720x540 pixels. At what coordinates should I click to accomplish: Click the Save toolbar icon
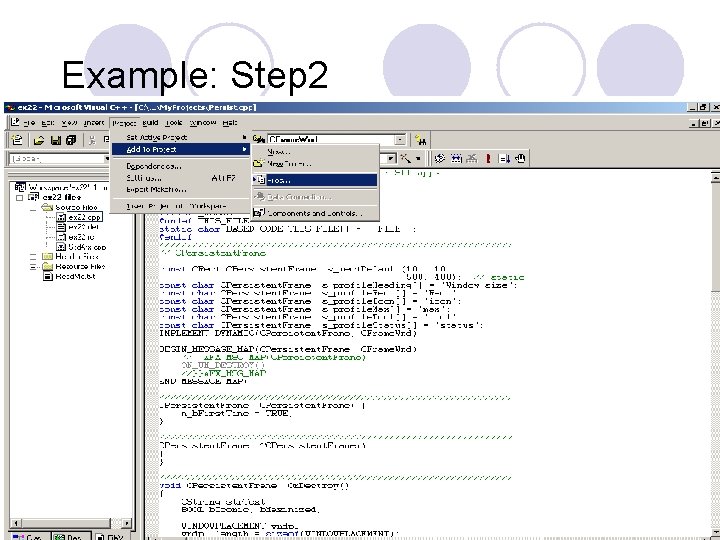pyautogui.click(x=56, y=140)
